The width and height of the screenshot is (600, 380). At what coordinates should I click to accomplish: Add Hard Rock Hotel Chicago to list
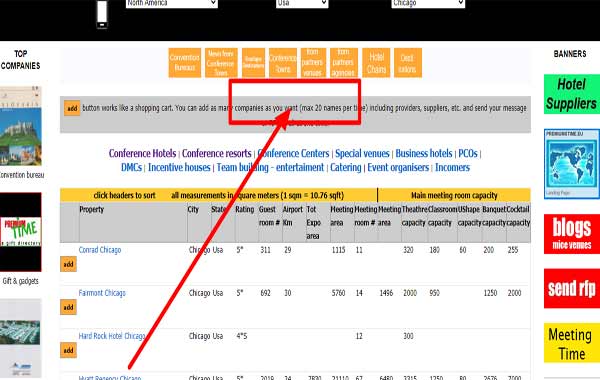coord(68,350)
